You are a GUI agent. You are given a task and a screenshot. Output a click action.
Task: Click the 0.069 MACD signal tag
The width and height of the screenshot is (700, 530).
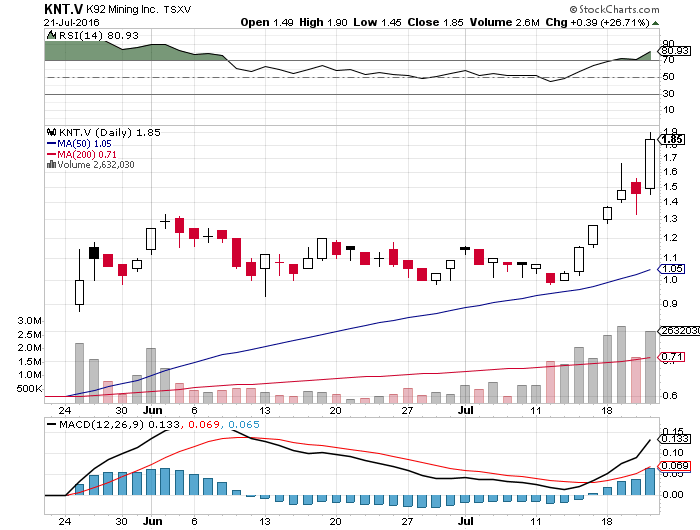[675, 466]
